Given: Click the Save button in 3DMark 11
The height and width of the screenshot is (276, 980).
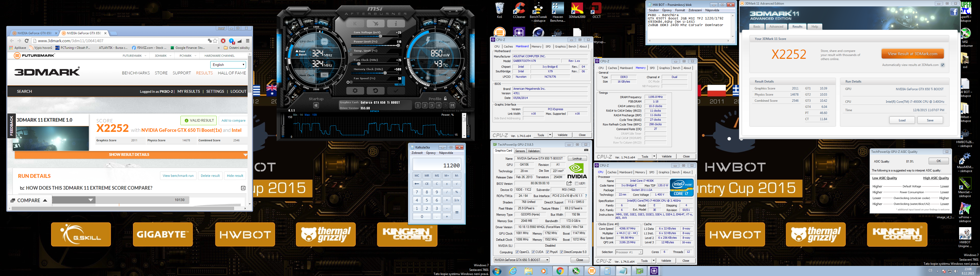Looking at the screenshot, I should (930, 120).
